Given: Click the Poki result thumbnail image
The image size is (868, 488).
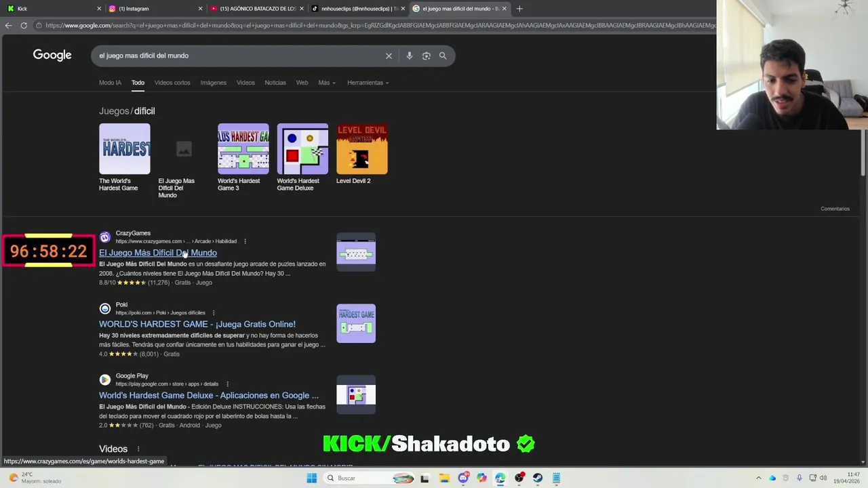Looking at the screenshot, I should click(356, 323).
